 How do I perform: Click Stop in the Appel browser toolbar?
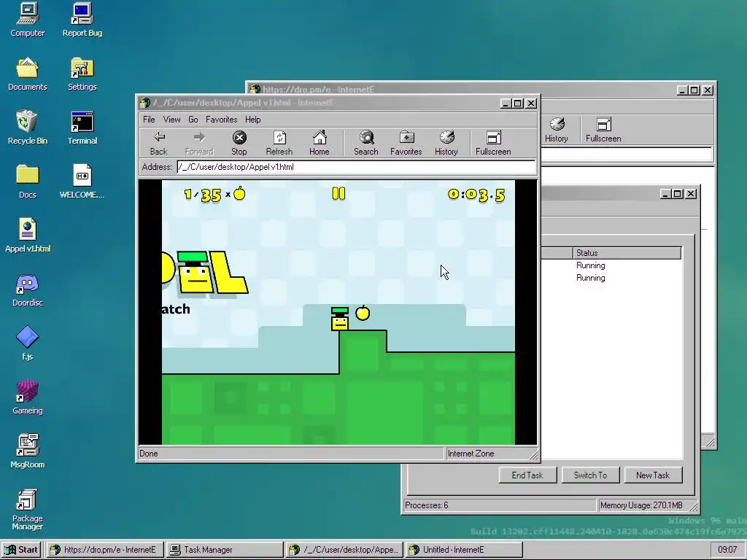[239, 143]
